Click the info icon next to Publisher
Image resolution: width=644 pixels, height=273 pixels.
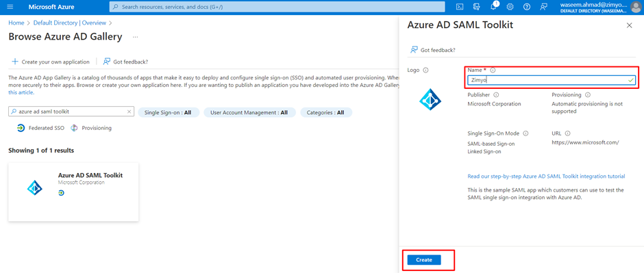(496, 94)
